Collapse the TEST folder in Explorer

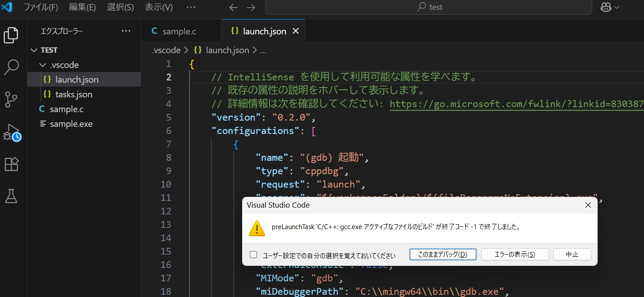click(x=34, y=50)
